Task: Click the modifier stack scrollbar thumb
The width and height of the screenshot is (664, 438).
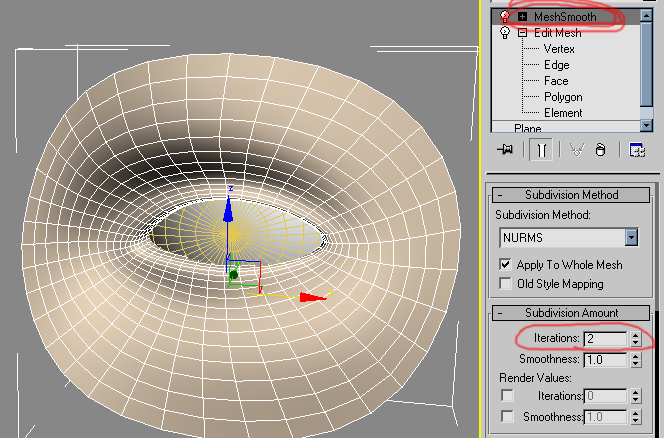Action: pos(646,64)
